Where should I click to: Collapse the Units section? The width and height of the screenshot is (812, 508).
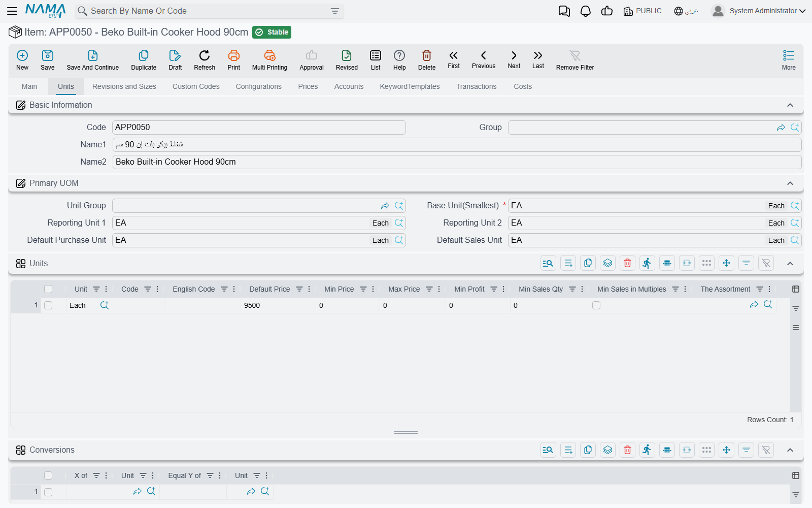click(790, 264)
